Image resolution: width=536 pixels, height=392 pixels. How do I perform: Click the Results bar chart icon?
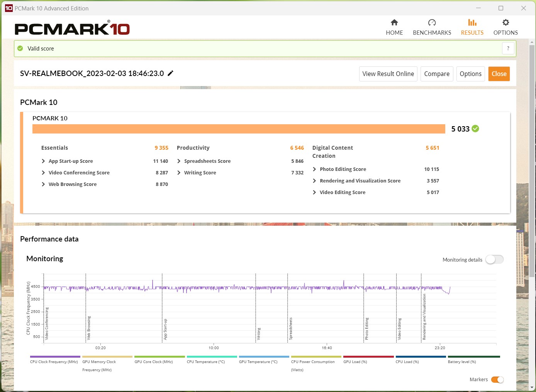472,22
